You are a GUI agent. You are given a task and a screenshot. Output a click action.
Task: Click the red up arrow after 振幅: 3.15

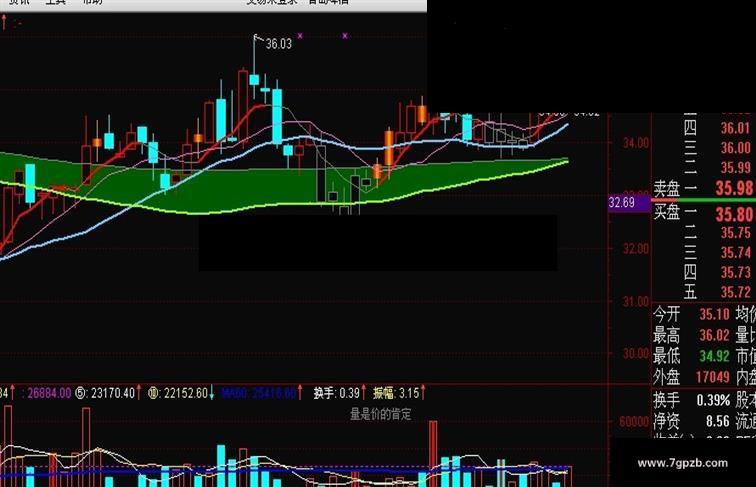(x=423, y=393)
